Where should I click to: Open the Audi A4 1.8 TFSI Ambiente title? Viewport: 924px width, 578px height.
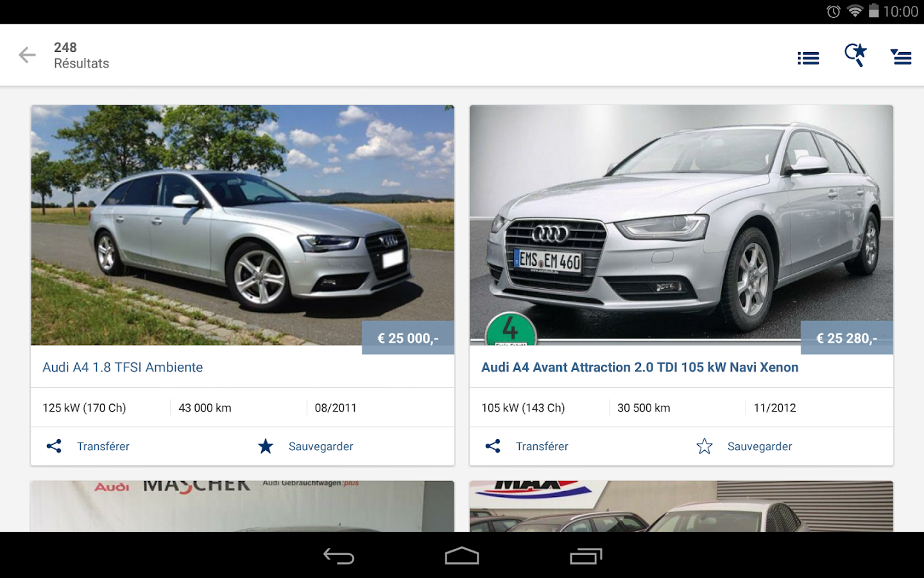tap(123, 367)
